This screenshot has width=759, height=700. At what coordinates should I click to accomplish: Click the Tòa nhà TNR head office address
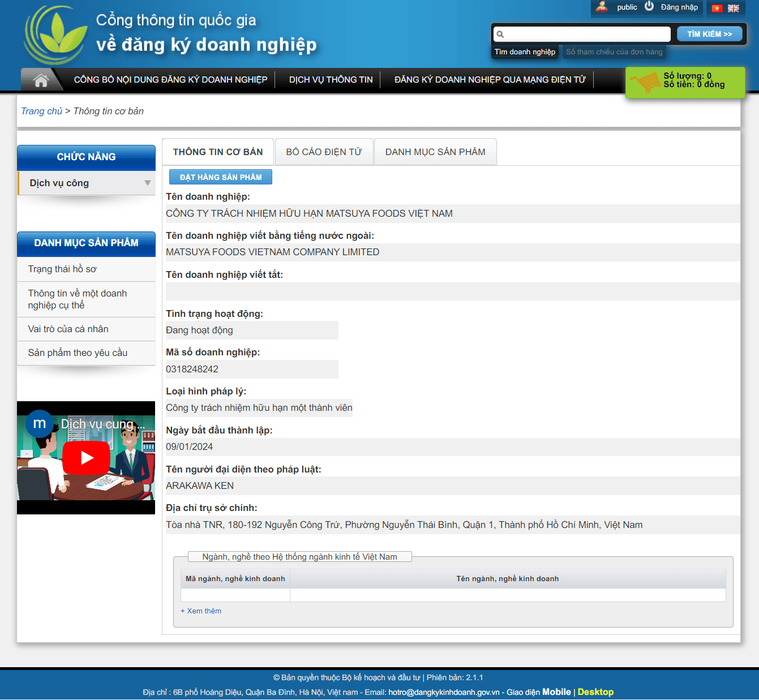tap(404, 525)
